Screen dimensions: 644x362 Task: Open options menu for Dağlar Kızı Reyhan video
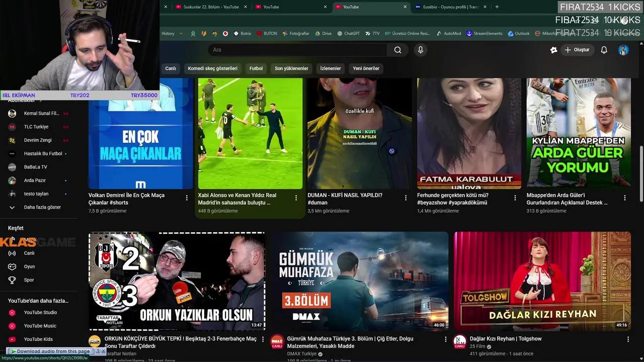tap(628, 339)
